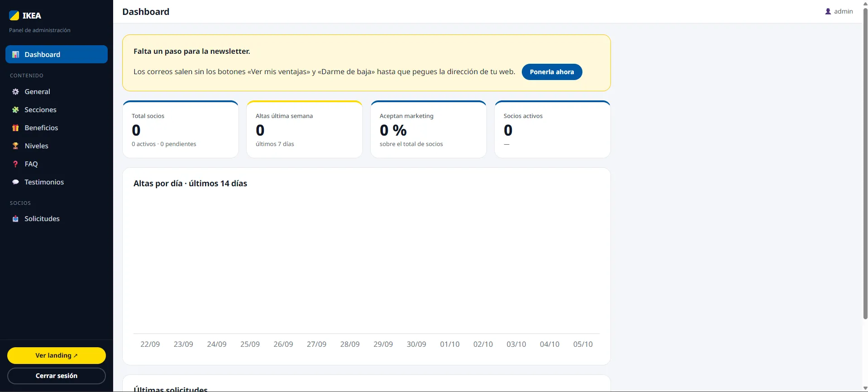The image size is (868, 392).
Task: Click the Testimonios speech bubble icon
Action: click(x=15, y=182)
